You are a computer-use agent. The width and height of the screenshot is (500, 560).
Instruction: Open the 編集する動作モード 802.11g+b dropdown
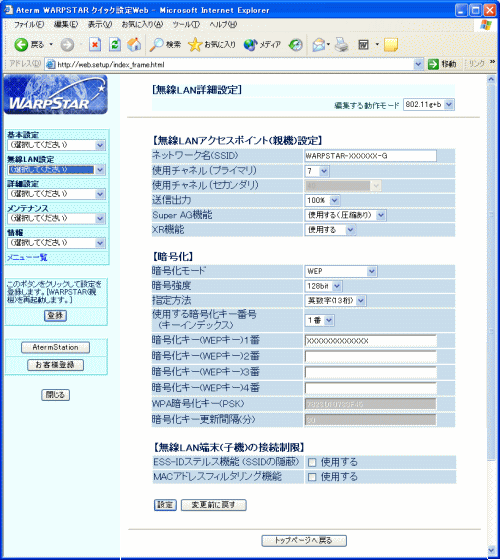(x=429, y=105)
